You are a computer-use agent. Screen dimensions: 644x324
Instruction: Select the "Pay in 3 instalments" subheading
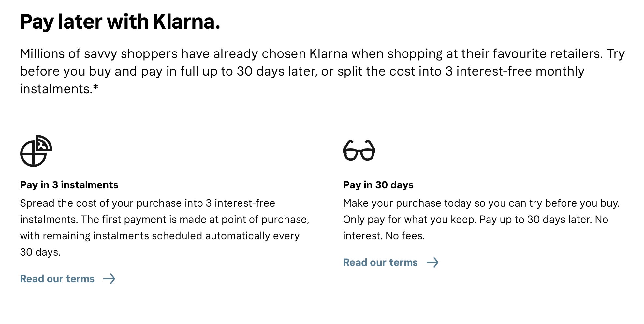click(x=69, y=185)
